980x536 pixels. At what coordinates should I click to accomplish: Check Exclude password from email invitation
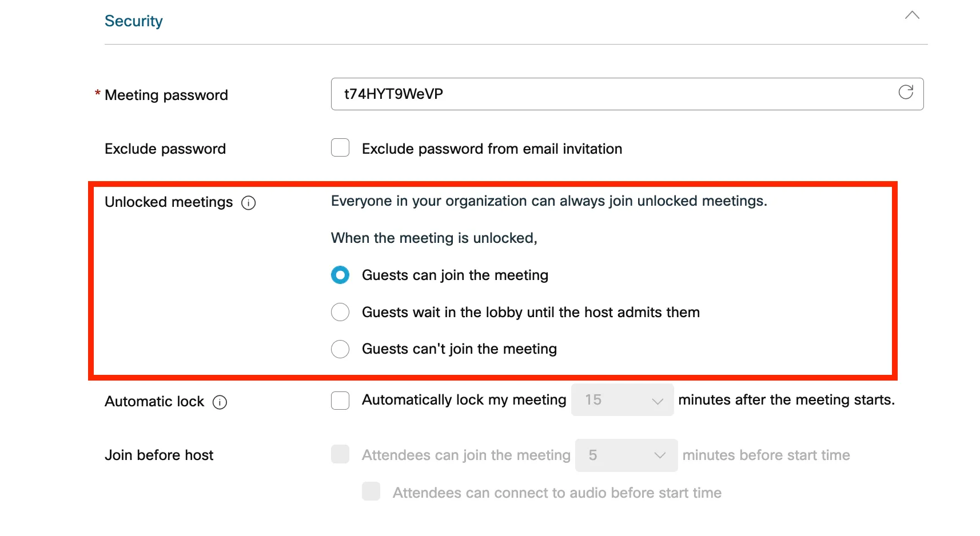(x=340, y=148)
